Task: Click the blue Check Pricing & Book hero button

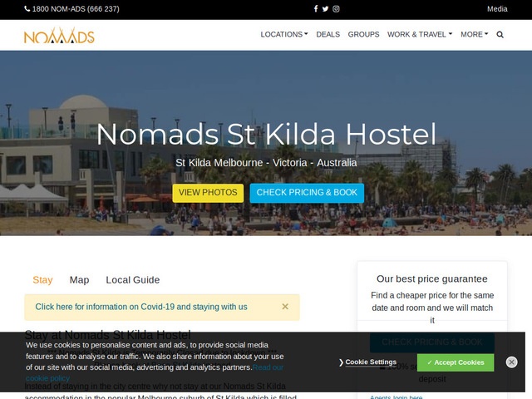Action: [x=307, y=193]
